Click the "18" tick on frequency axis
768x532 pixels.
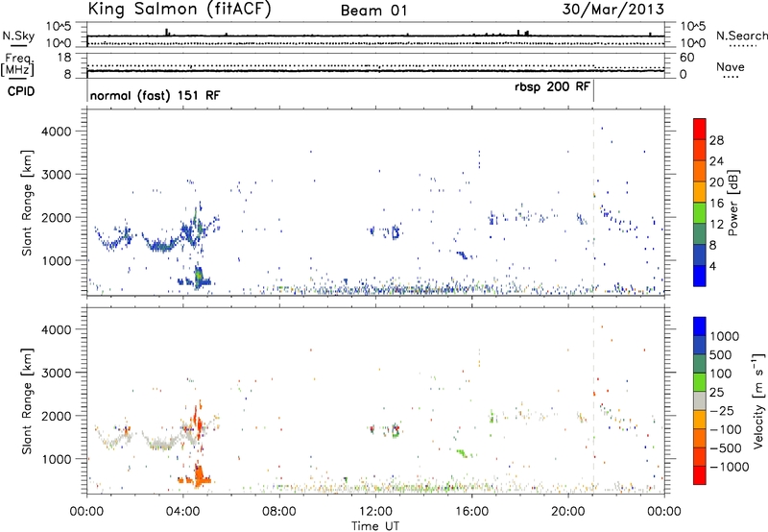coord(64,57)
